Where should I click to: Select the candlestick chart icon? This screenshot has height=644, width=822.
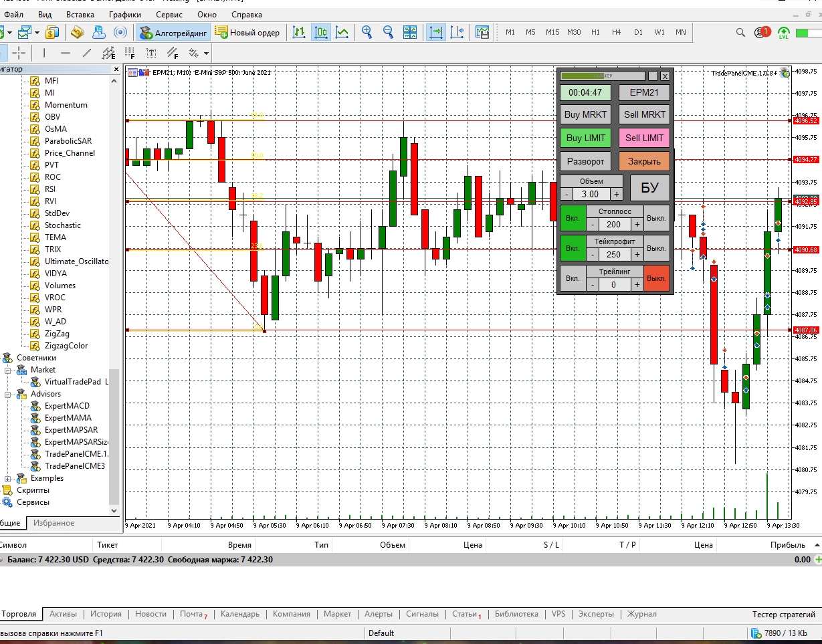tap(321, 32)
